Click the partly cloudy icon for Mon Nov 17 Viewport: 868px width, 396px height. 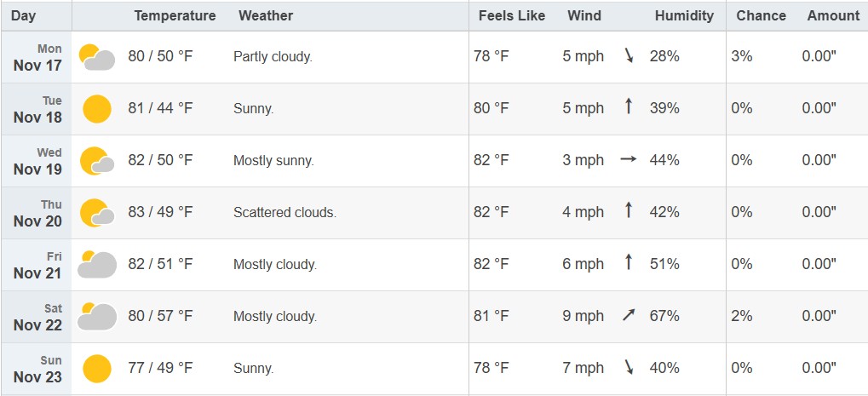click(x=97, y=57)
